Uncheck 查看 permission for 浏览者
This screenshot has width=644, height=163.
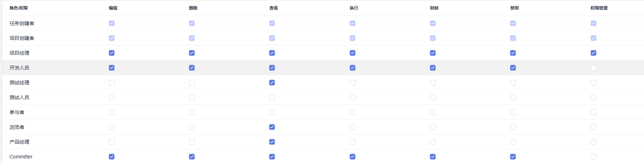[272, 127]
